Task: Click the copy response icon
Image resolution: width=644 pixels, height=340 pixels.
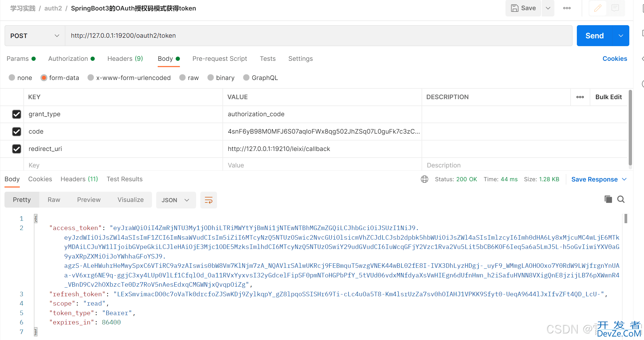Action: [x=608, y=199]
